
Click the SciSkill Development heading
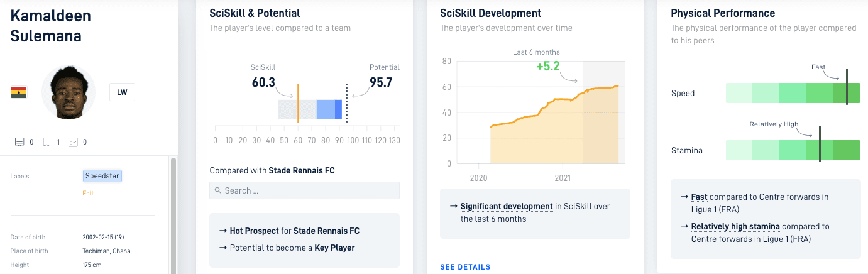tap(491, 13)
